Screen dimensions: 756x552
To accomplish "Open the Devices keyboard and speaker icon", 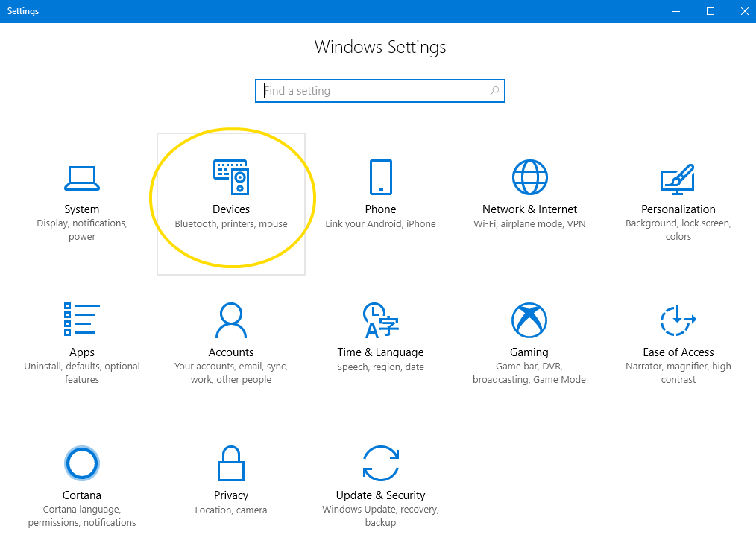I will click(231, 177).
